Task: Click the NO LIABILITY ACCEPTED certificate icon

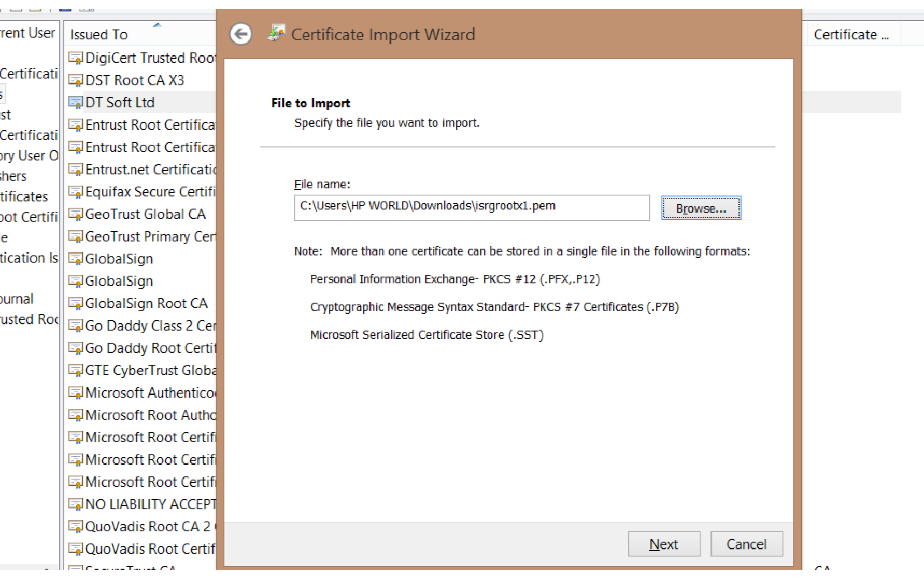Action: pos(76,504)
